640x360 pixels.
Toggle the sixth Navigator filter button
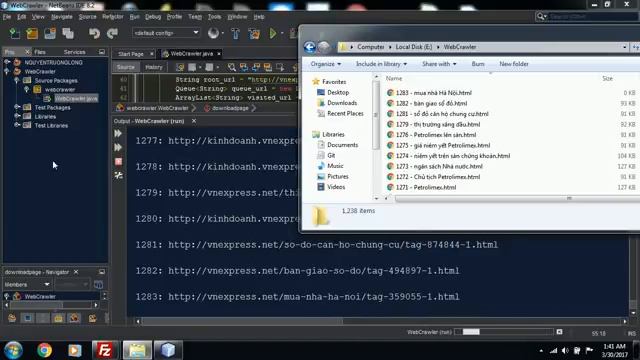(x=93, y=318)
